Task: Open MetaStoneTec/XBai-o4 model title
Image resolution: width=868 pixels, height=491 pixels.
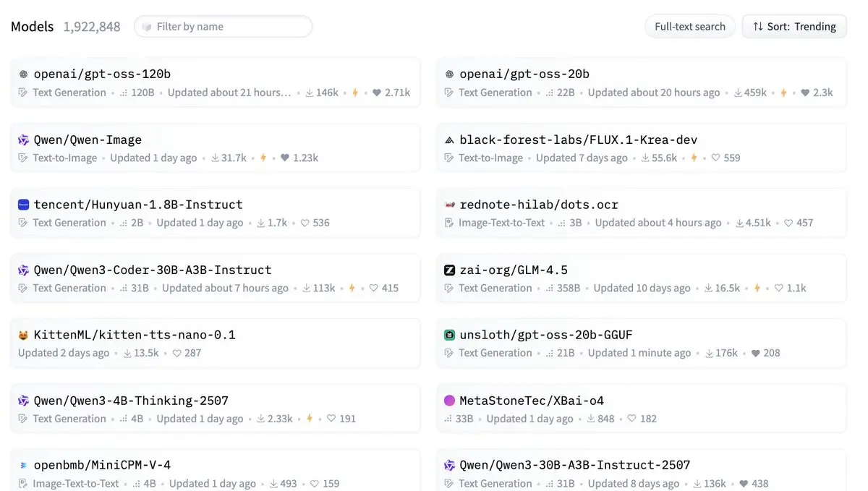Action: [532, 401]
